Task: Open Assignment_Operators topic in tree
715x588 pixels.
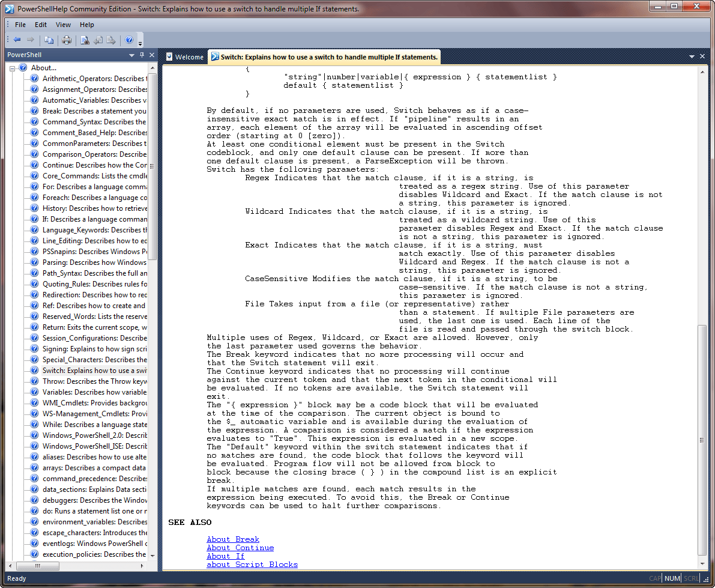Action: [x=95, y=89]
